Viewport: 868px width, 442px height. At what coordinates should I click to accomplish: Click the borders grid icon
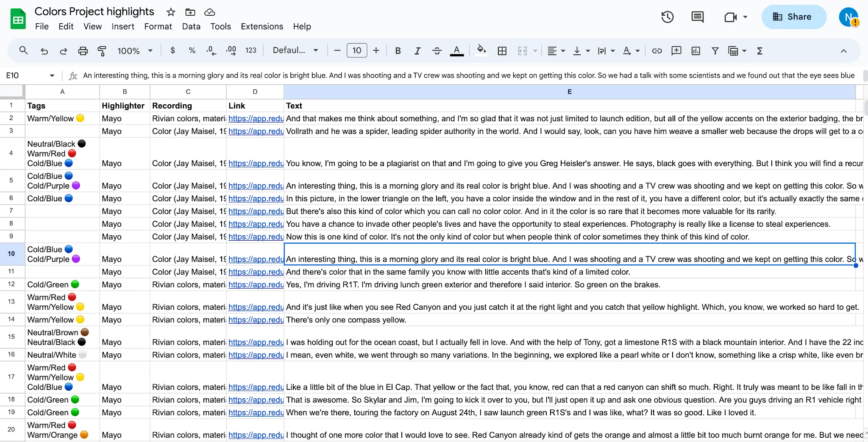(x=502, y=51)
